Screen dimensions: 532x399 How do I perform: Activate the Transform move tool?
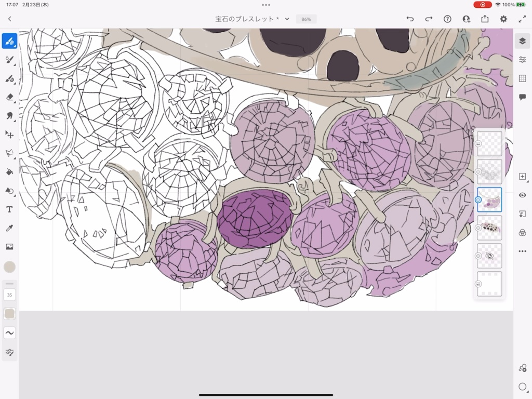coord(9,135)
